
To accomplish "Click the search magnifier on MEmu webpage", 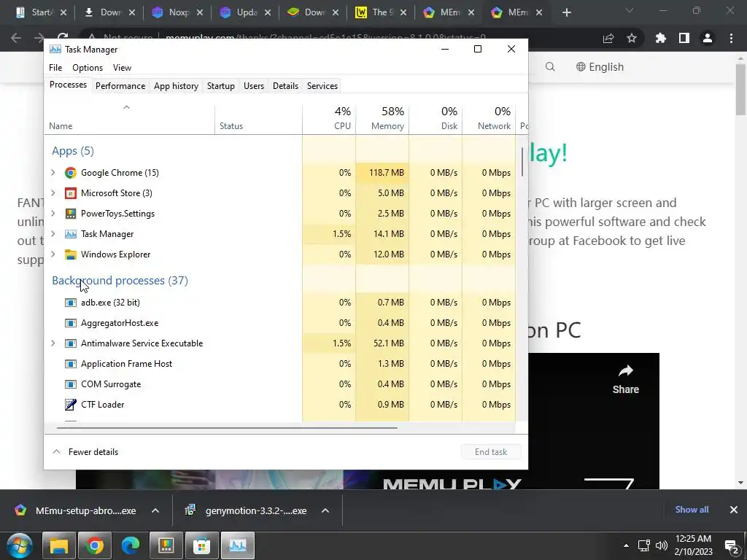I will pos(550,66).
